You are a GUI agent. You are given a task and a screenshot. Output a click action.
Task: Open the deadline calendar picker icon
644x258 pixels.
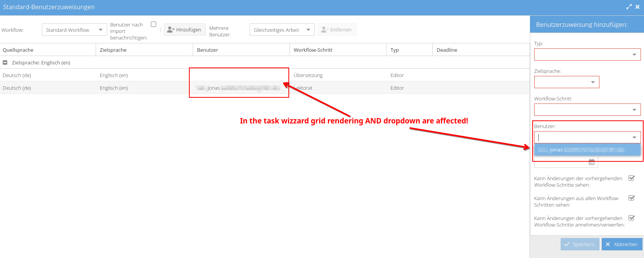591,162
